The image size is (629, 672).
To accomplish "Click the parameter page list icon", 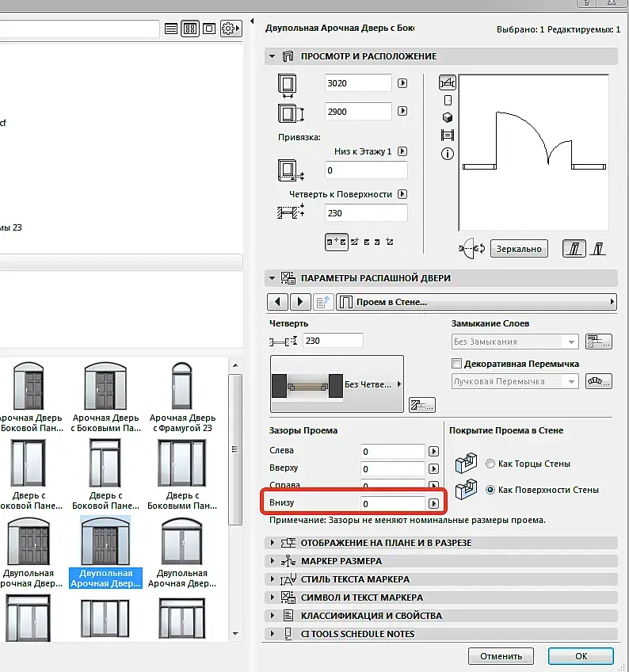I will point(323,302).
